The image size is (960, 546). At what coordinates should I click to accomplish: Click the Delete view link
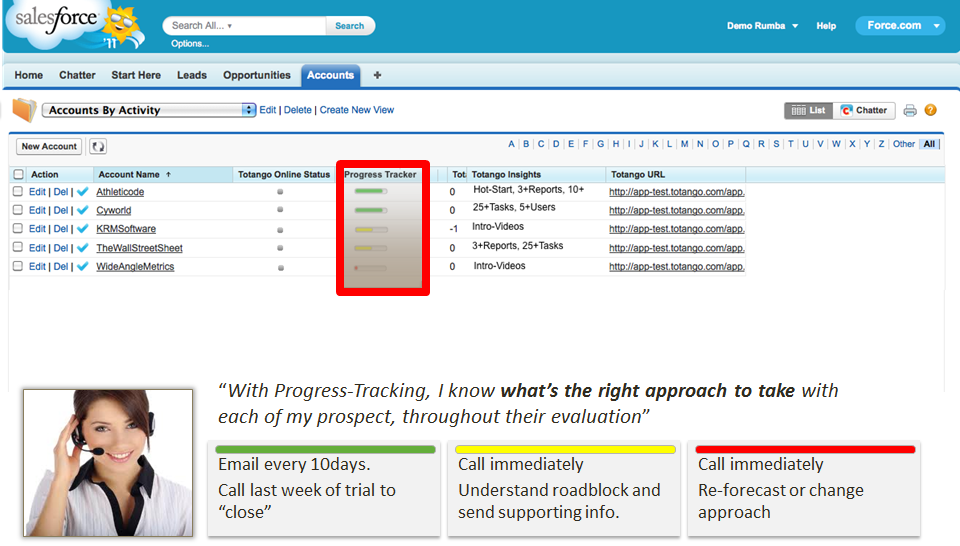tap(298, 110)
